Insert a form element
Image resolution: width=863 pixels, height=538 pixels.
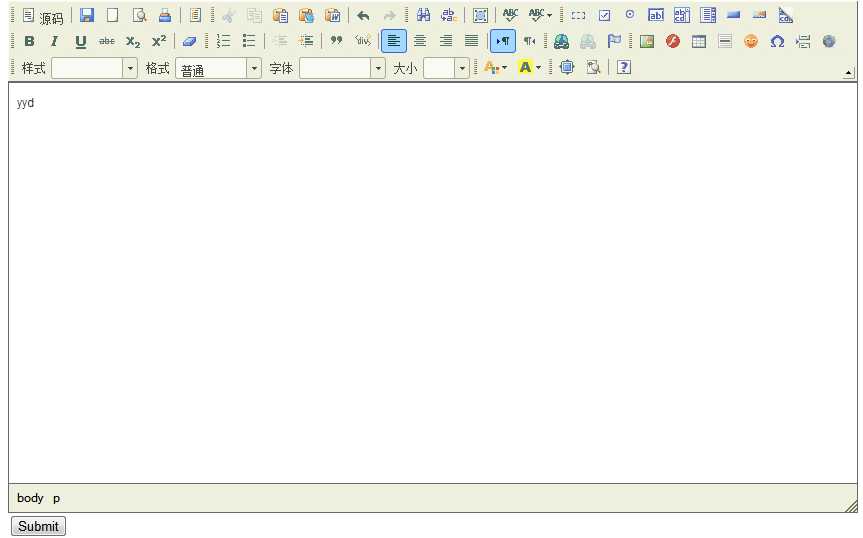click(x=578, y=15)
